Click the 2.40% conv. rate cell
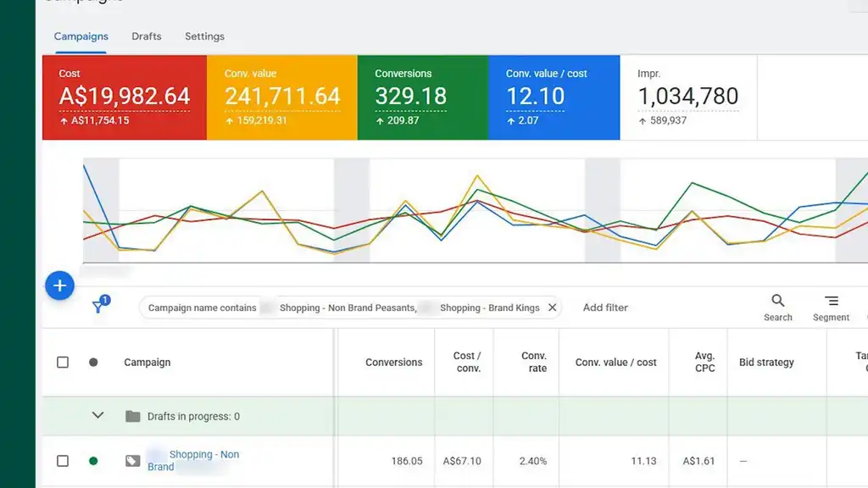The height and width of the screenshot is (488, 868). tap(533, 461)
